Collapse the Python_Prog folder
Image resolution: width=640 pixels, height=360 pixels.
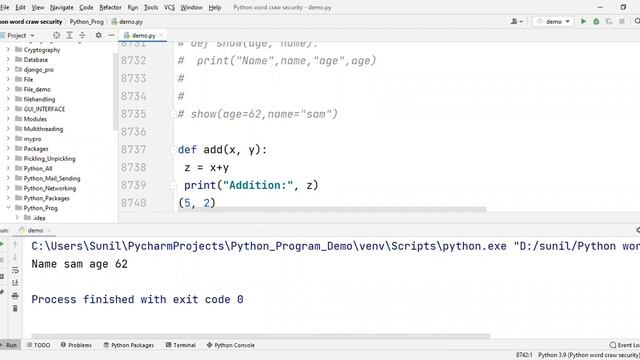[8, 208]
